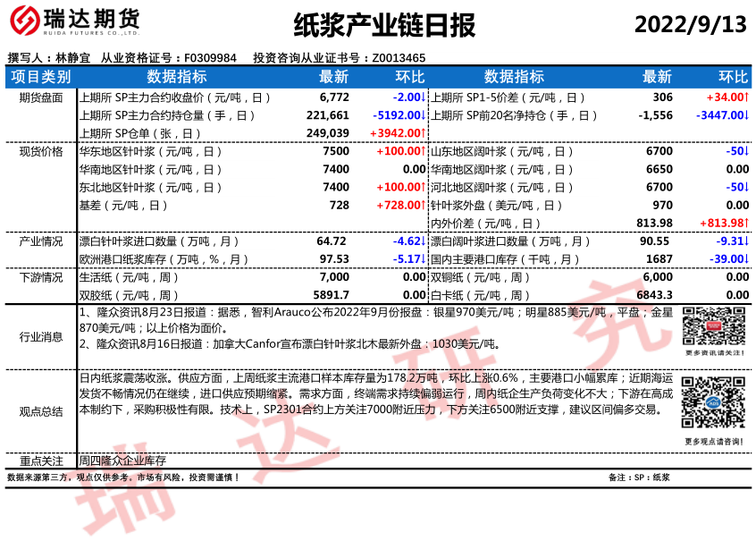Click the 更多观点请咨询 caption

[x=714, y=441]
